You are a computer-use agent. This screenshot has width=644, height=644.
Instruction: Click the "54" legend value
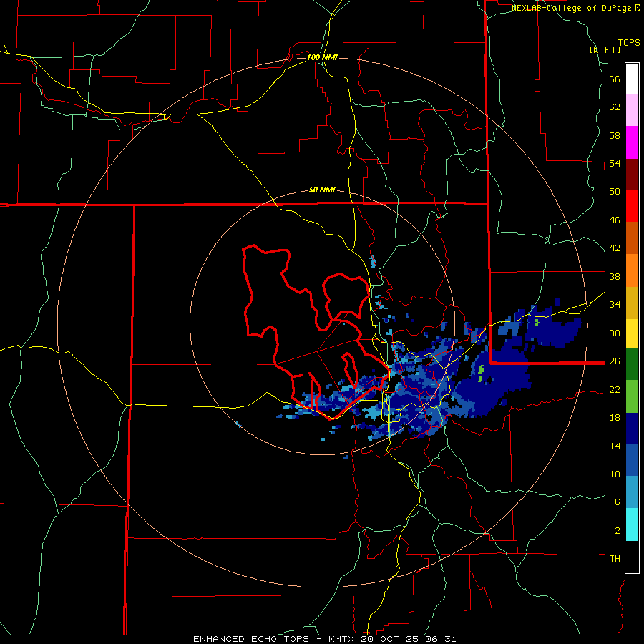click(x=615, y=163)
